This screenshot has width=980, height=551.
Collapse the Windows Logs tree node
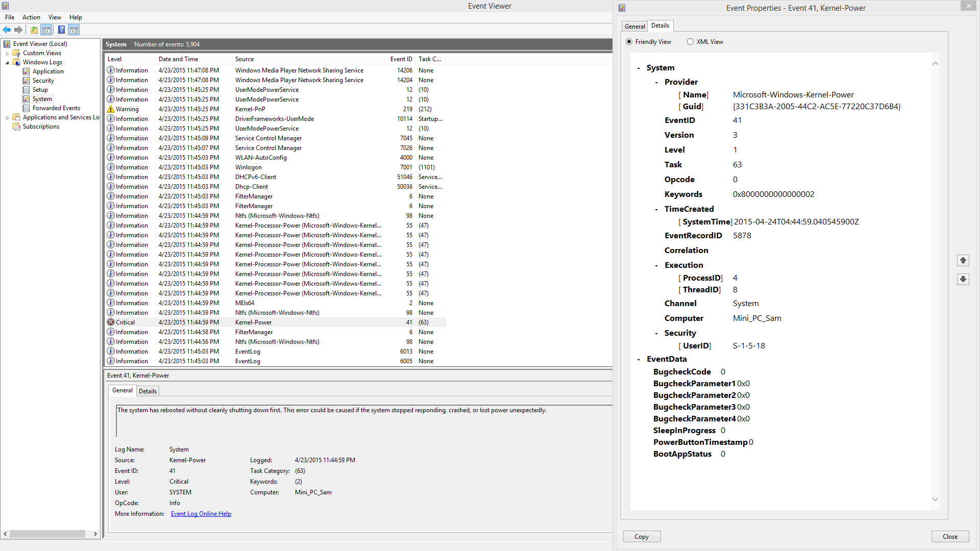[7, 62]
